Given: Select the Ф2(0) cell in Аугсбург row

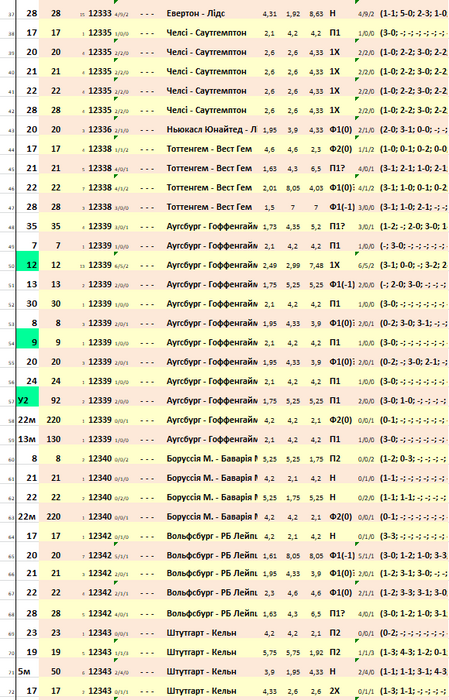Looking at the screenshot, I should [x=341, y=420].
